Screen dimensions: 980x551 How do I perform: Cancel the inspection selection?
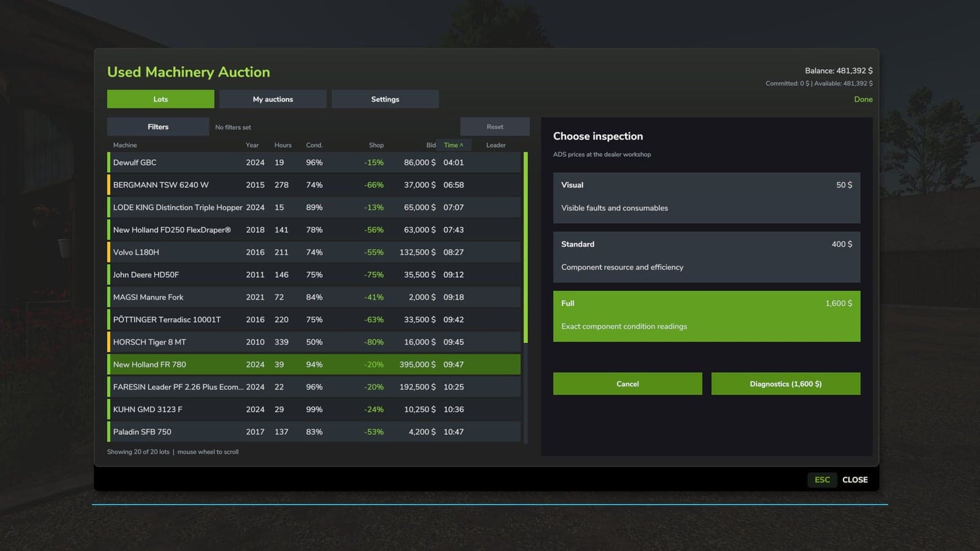627,384
